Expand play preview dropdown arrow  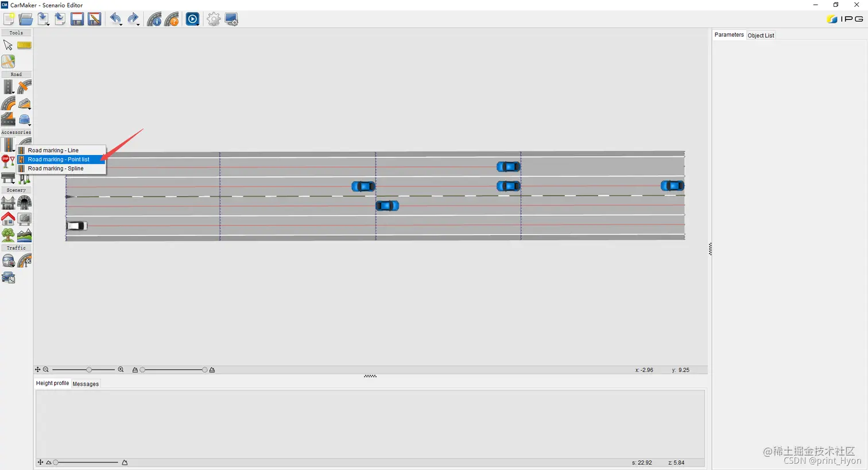point(199,24)
